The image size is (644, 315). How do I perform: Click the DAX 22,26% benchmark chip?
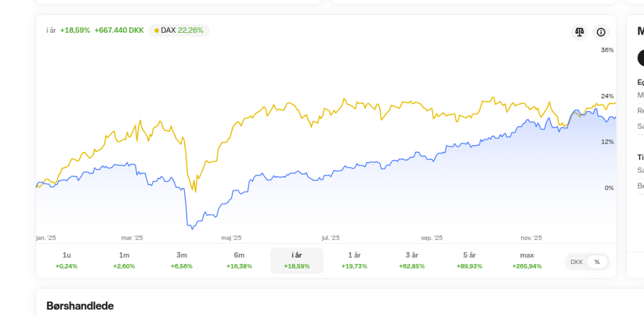[x=179, y=30]
